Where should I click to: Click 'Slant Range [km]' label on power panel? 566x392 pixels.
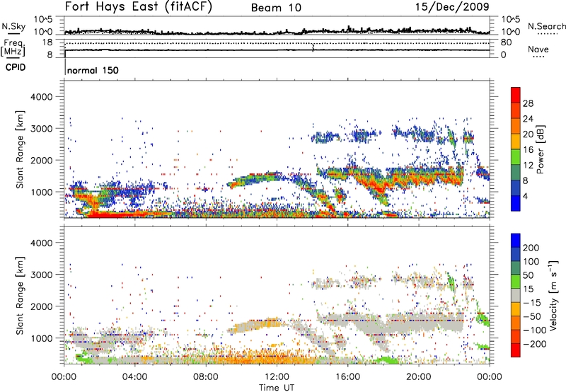tap(20, 149)
